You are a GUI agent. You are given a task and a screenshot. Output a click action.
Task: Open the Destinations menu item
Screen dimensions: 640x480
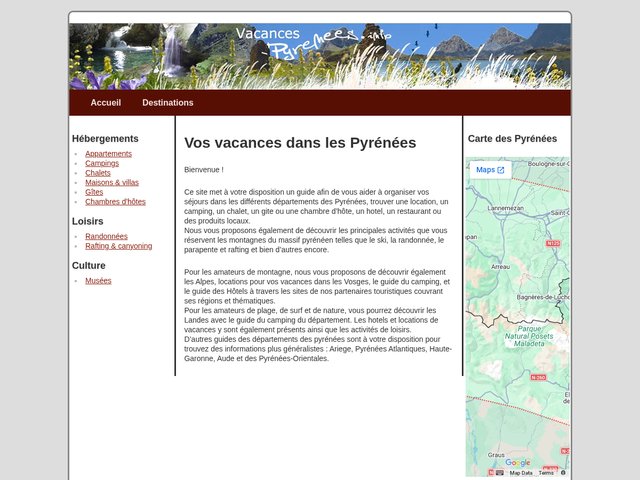tap(168, 102)
